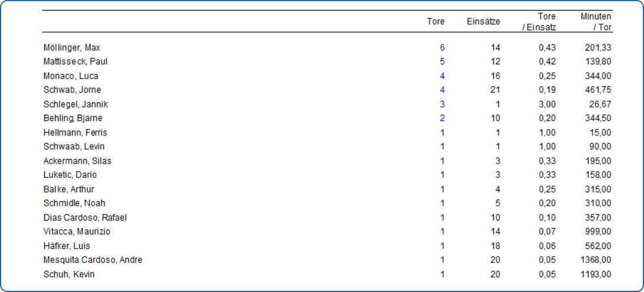Screen dimensions: 644x292
Task: Click the 90,00 minutes per goal value
Action: pyautogui.click(x=600, y=147)
